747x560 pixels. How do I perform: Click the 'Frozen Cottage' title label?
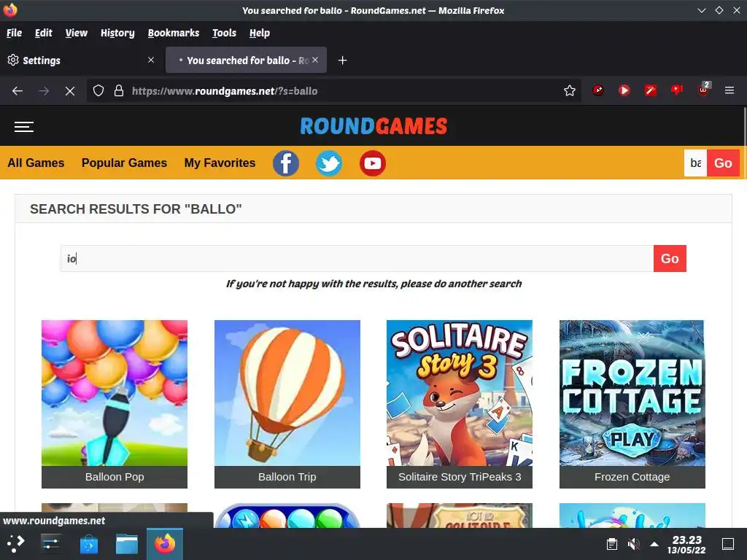[632, 477]
